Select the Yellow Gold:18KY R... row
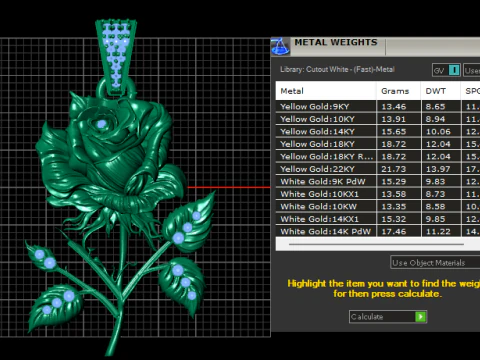Viewport: 480px width, 360px height. pyautogui.click(x=378, y=156)
